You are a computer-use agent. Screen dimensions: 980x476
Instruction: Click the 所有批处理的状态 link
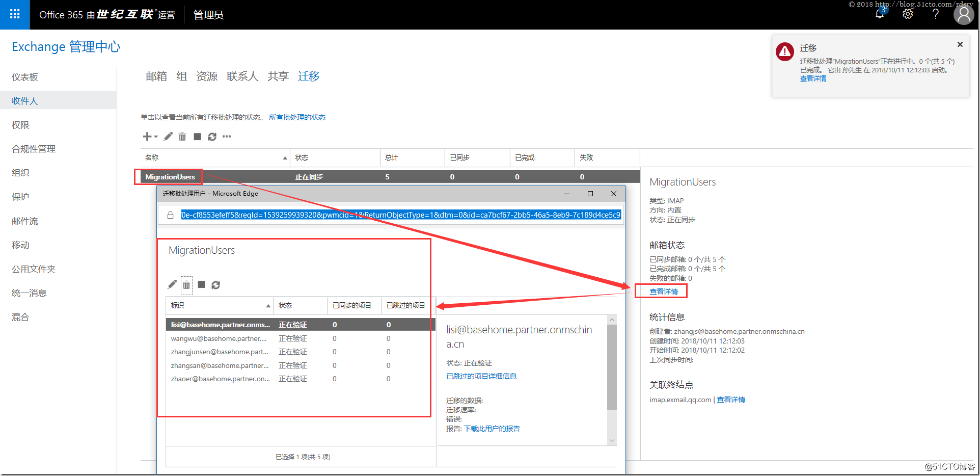[x=297, y=117]
